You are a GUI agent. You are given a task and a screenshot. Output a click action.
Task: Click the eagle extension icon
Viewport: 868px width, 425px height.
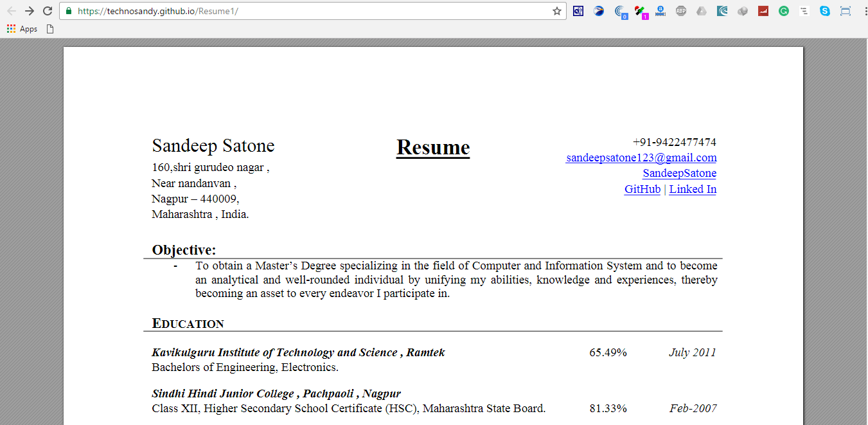599,11
